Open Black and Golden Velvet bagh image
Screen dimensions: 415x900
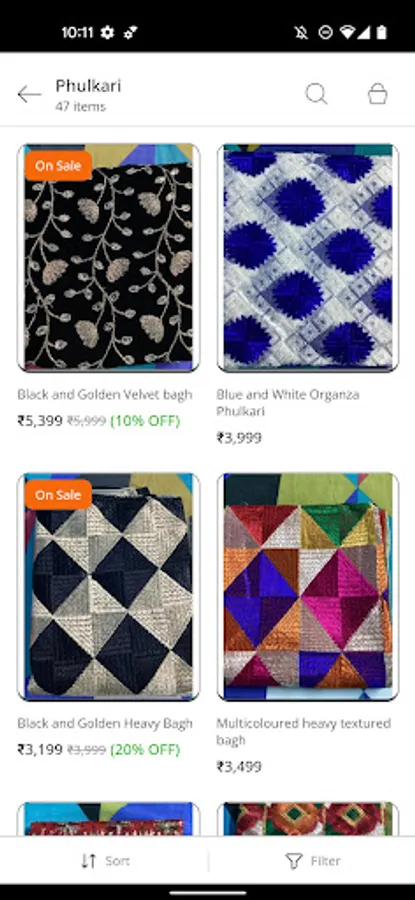[108, 257]
